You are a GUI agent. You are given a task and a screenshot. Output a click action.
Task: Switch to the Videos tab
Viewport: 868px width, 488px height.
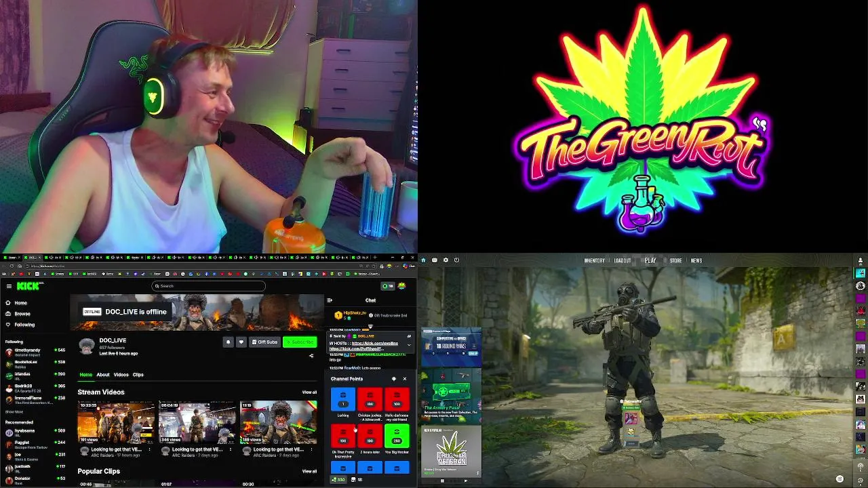point(121,375)
